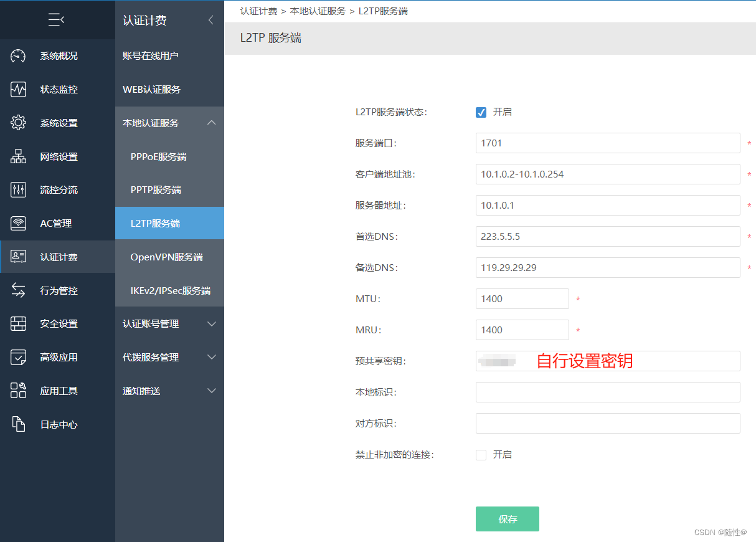
Task: Expand the 通知推送 section chevron
Action: [212, 391]
